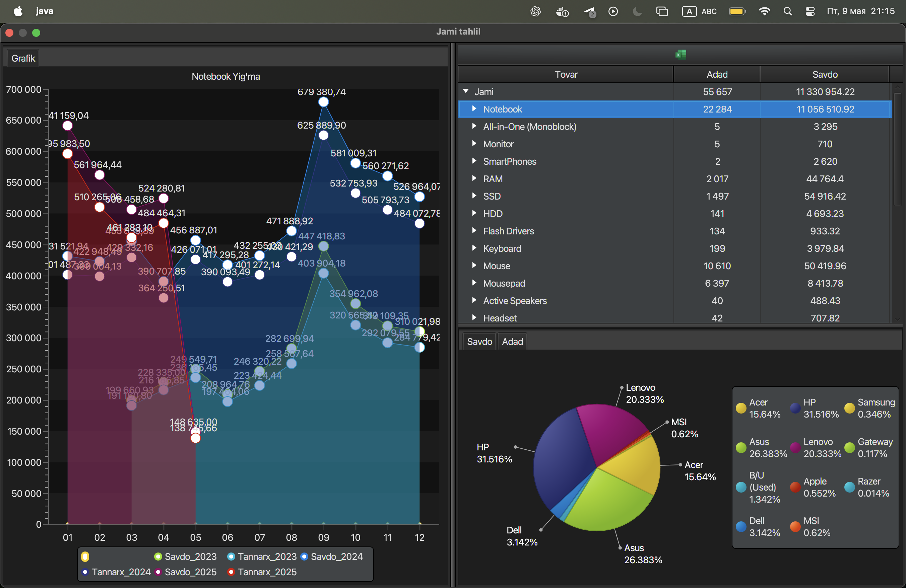This screenshot has width=906, height=588.
Task: Click the Jami Savdo total 11 330 954.22
Action: tap(825, 92)
